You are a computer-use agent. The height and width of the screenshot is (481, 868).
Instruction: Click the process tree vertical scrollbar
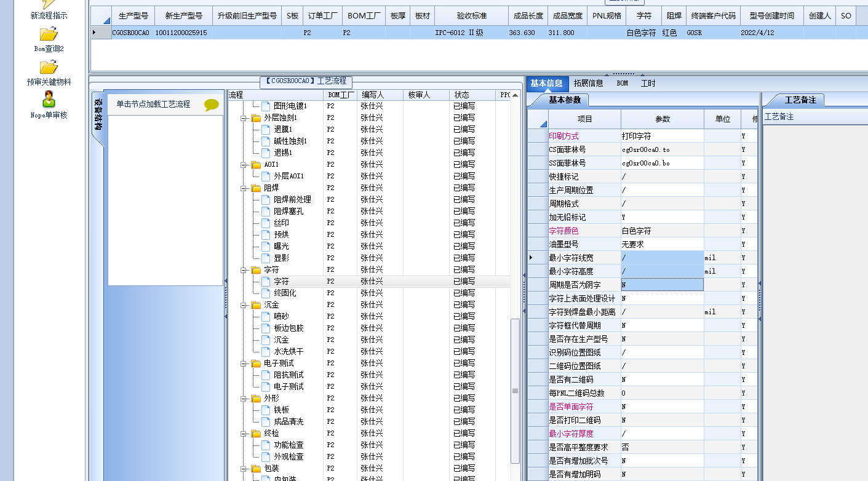point(516,390)
